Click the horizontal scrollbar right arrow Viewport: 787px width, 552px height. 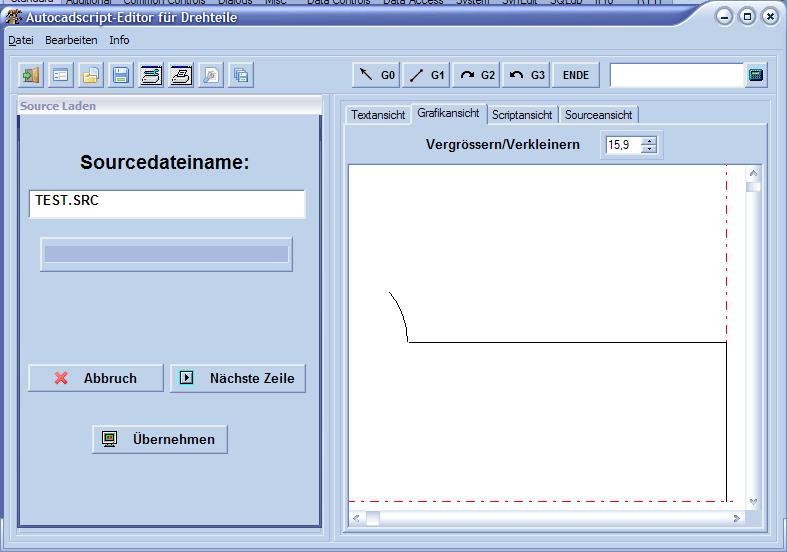737,518
